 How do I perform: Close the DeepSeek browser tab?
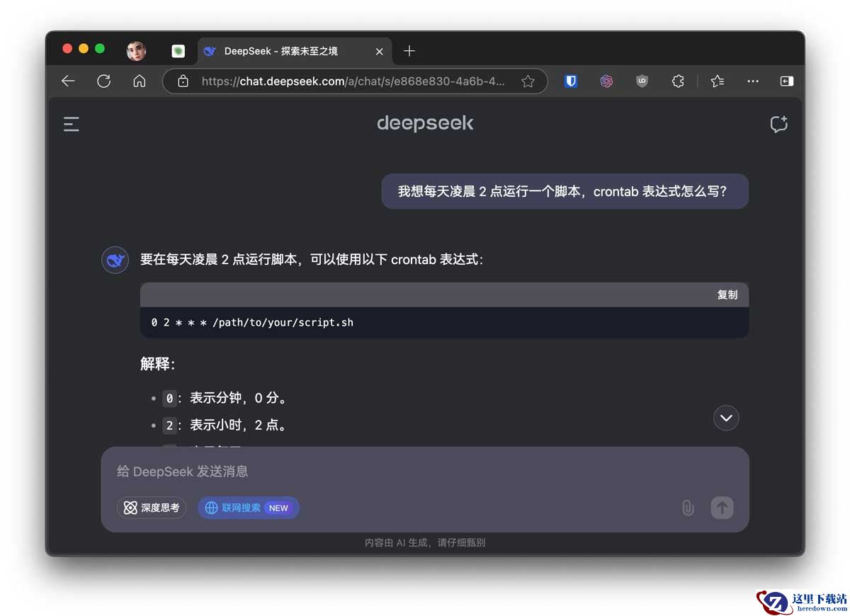(x=380, y=52)
